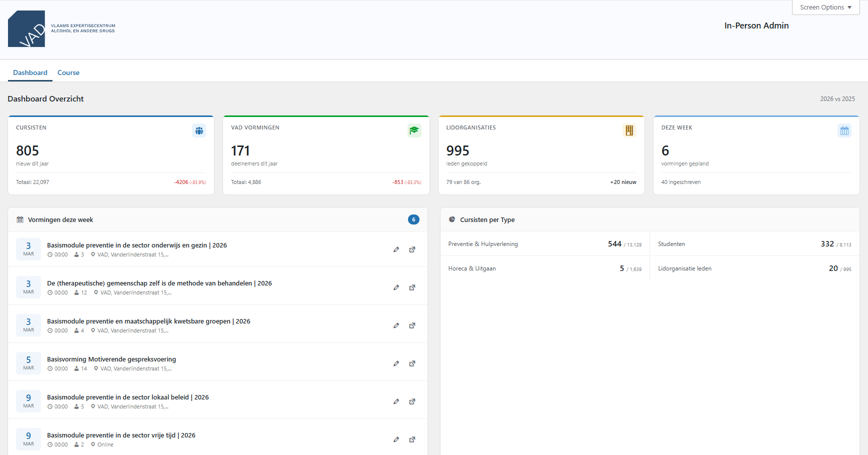Click the blue 6 badge on Vormingen deze week
868x455 pixels.
pos(413,219)
